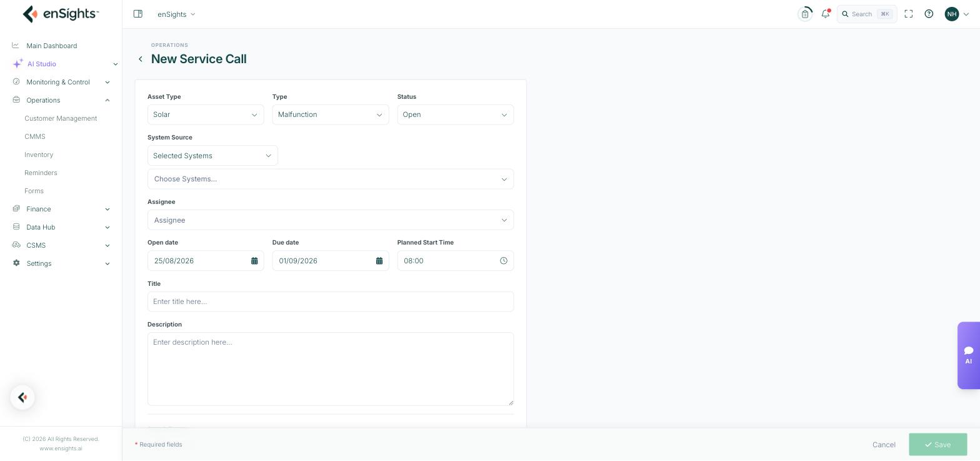Image resolution: width=980 pixels, height=461 pixels.
Task: Open the Open date calendar icon
Action: (254, 261)
